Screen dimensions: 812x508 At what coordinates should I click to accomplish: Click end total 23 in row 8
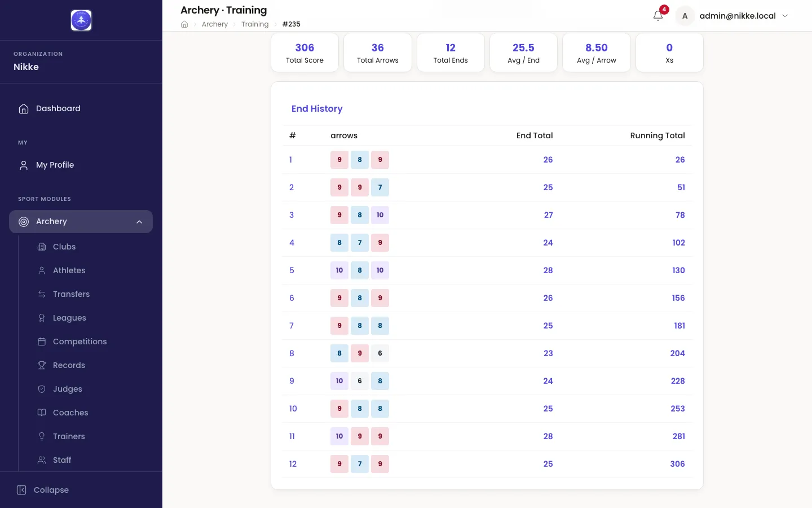pos(548,353)
